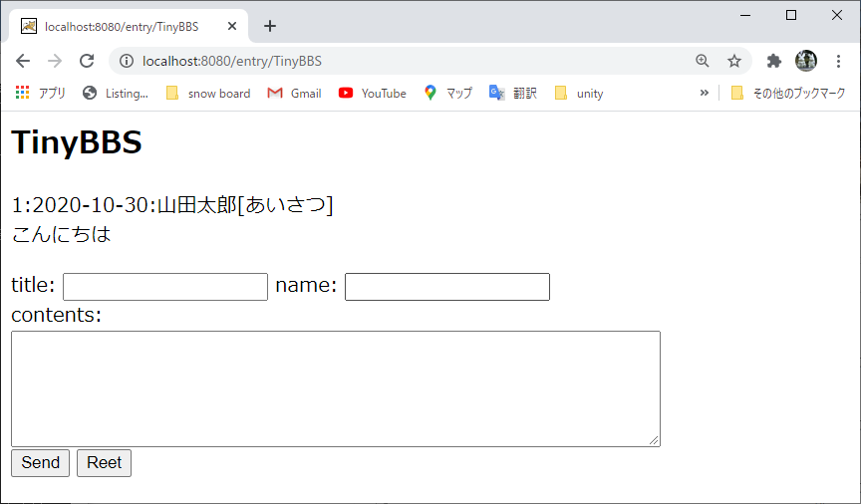Focus the title text field
The width and height of the screenshot is (861, 504).
(x=165, y=287)
